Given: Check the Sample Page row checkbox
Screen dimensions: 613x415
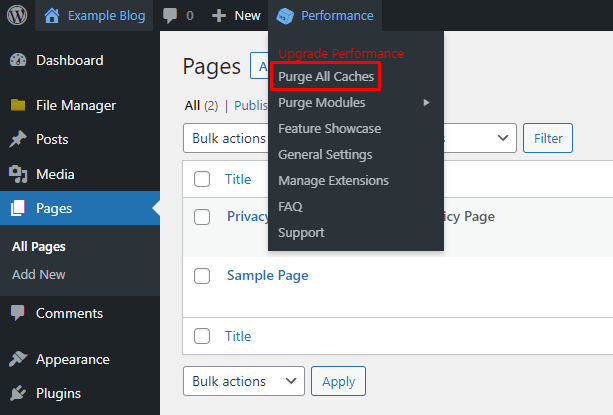Looking at the screenshot, I should pos(202,275).
